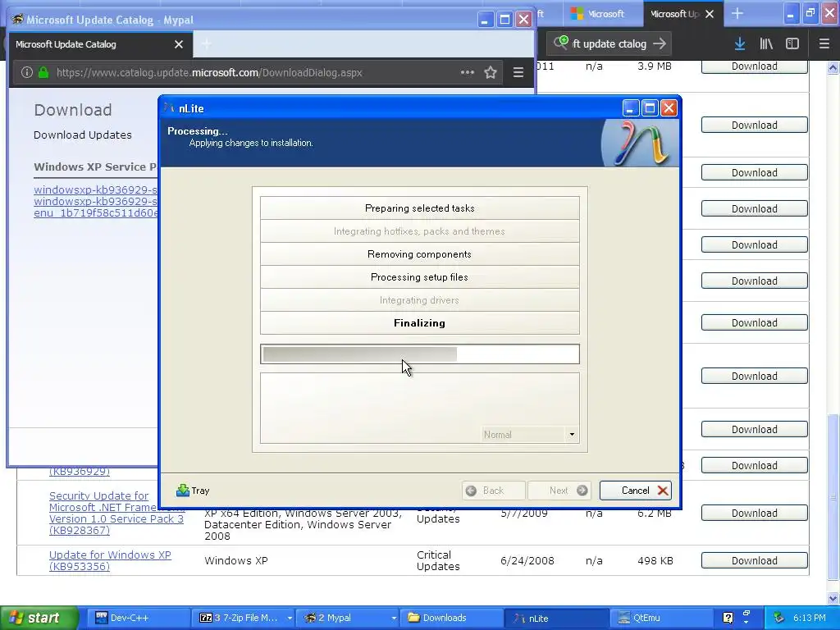Open the Mypal taskbar group

348,618
